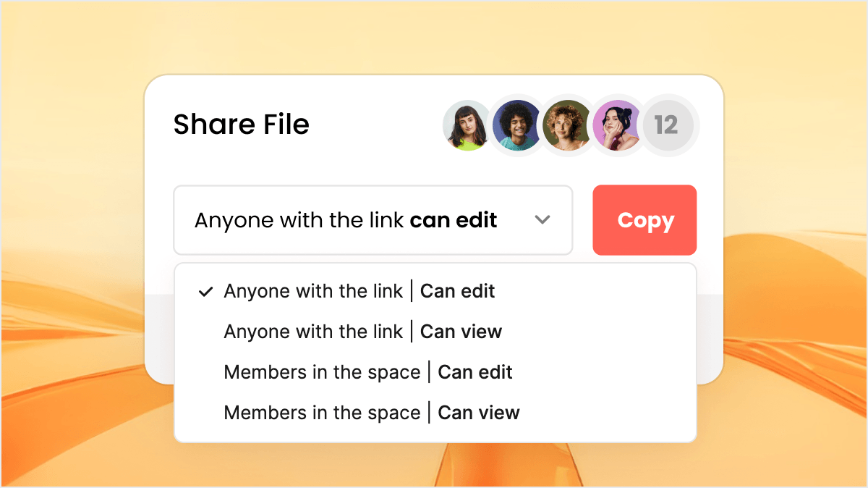Click the avatar with pink background

[x=618, y=125]
